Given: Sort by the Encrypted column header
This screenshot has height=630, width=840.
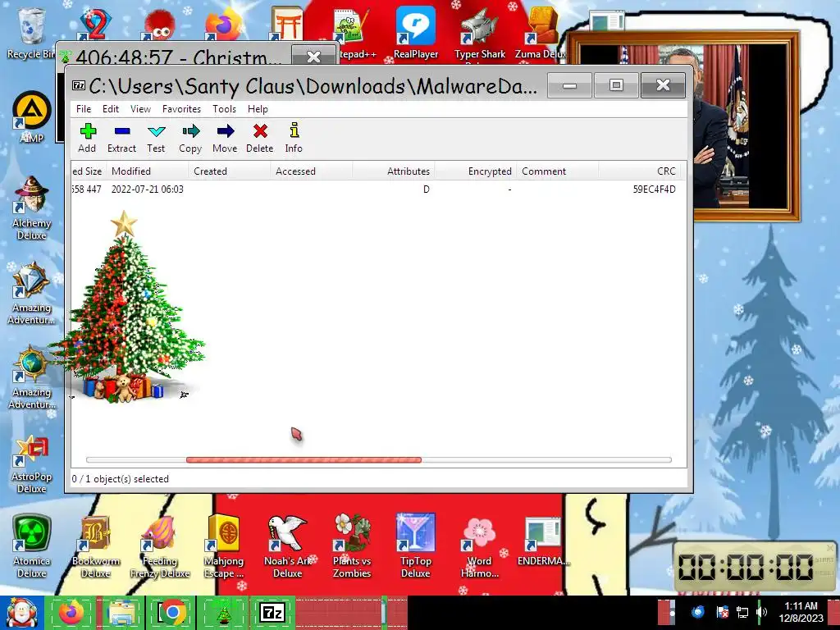Looking at the screenshot, I should pyautogui.click(x=475, y=171).
